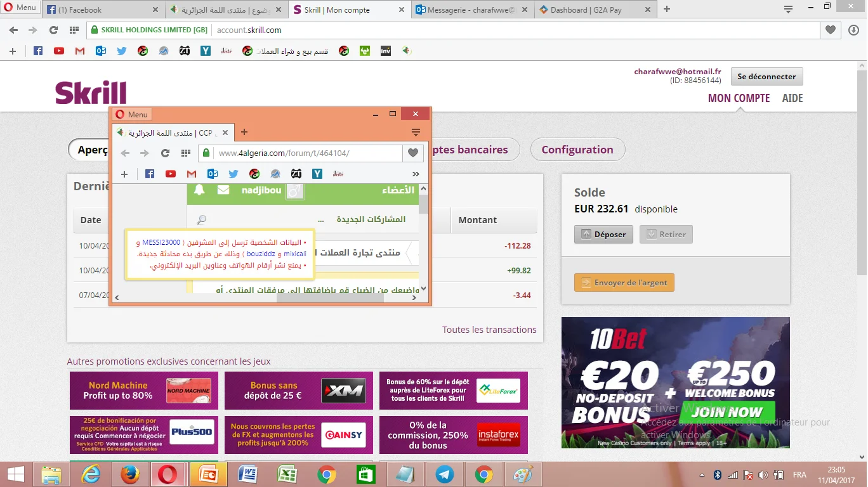Open the forum notifications bell icon

click(x=199, y=190)
